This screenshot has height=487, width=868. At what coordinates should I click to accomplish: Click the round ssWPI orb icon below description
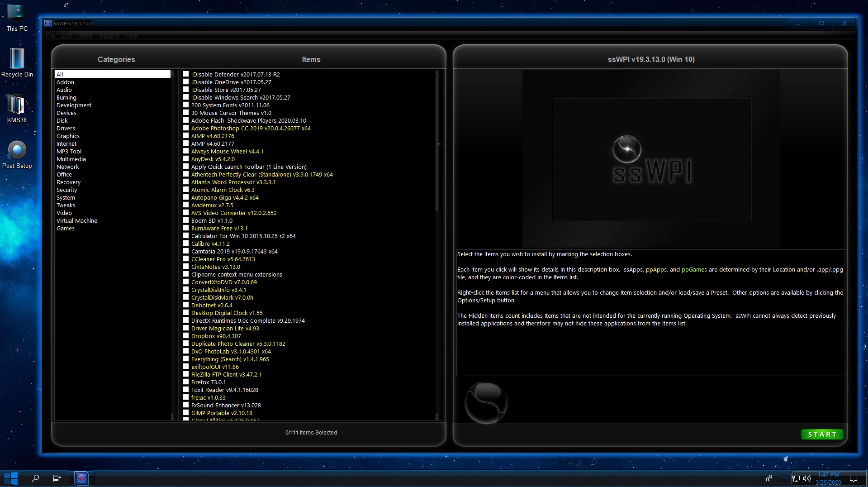click(x=486, y=403)
